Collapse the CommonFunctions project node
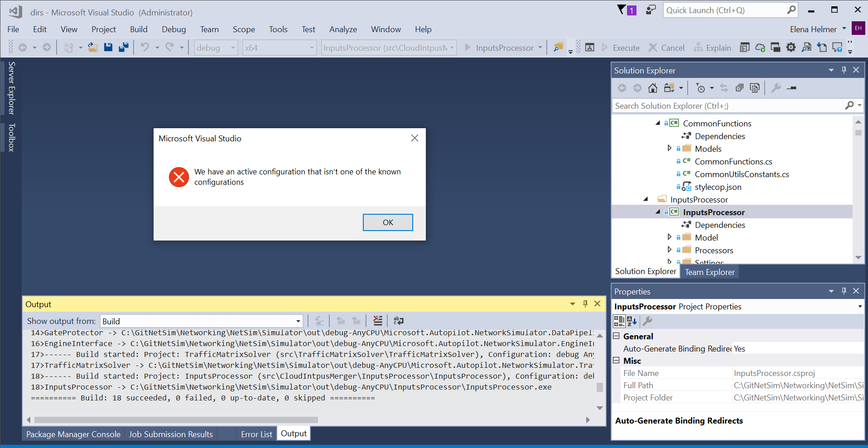Screen dimensions: 868x448 (658, 123)
